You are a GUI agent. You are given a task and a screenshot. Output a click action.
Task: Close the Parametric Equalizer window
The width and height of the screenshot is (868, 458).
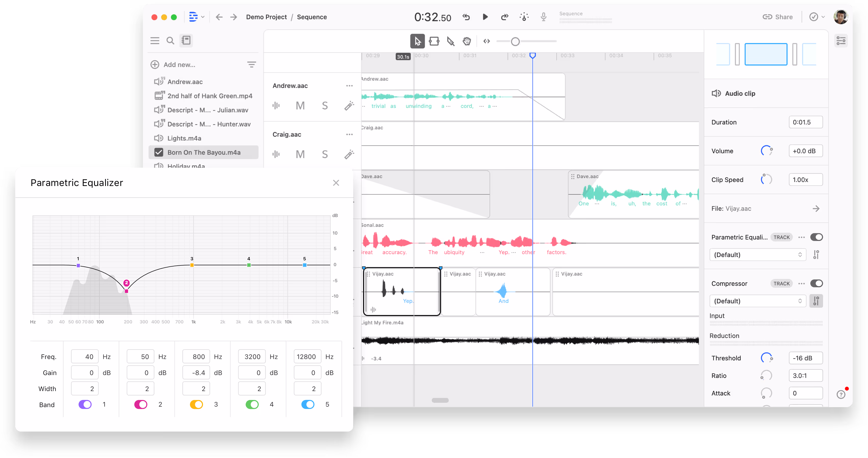[336, 183]
